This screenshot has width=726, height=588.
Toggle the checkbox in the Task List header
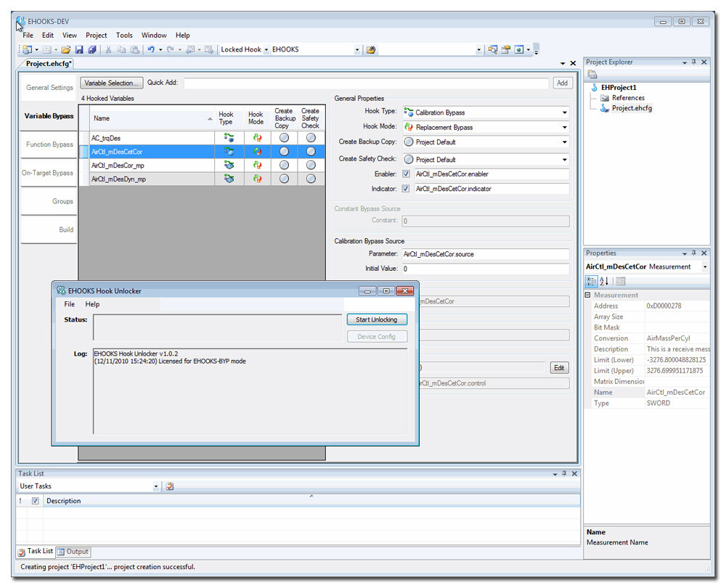[x=35, y=501]
